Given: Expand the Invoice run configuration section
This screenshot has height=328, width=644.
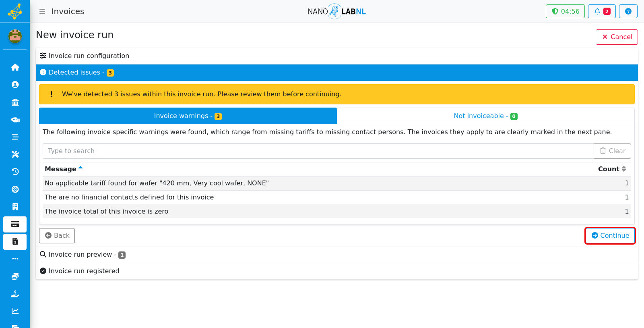Looking at the screenshot, I should pos(337,56).
